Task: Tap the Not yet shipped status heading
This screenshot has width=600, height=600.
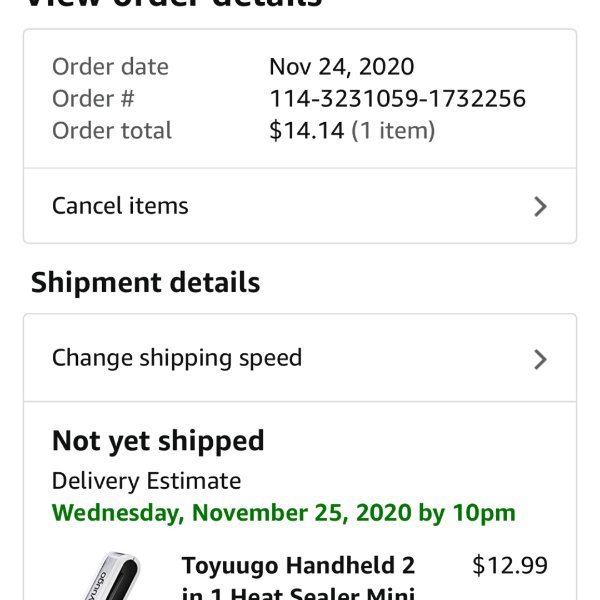Action: pos(158,441)
